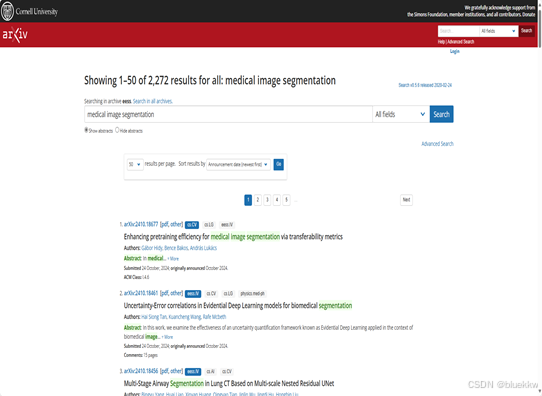542x396 pixels.
Task: Go to results page 2
Action: click(258, 200)
